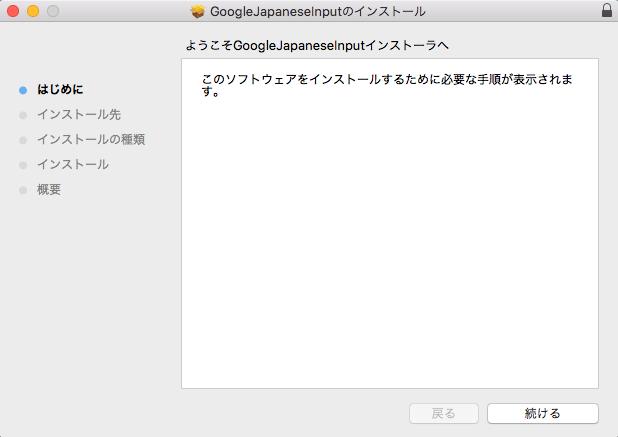Select the インストール先 step label
Viewport: 618px width, 437px height.
[79, 114]
